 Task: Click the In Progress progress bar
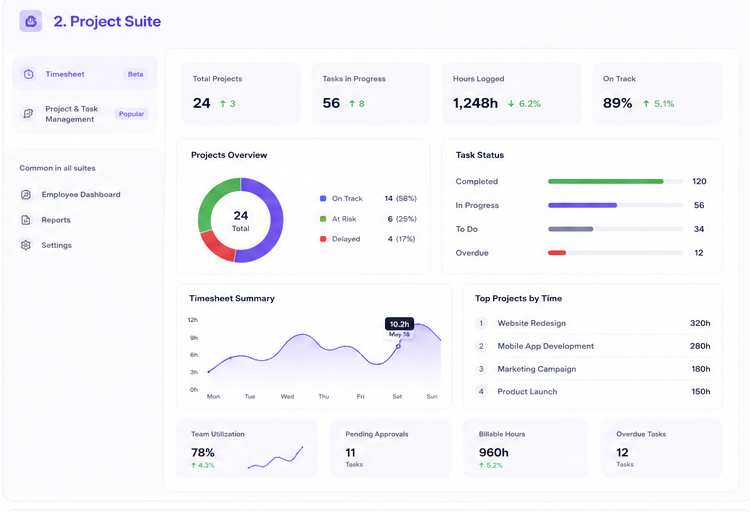615,205
